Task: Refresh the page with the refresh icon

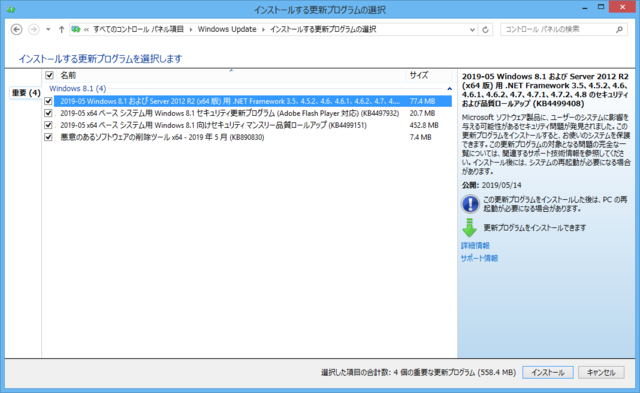Action: pyautogui.click(x=485, y=30)
